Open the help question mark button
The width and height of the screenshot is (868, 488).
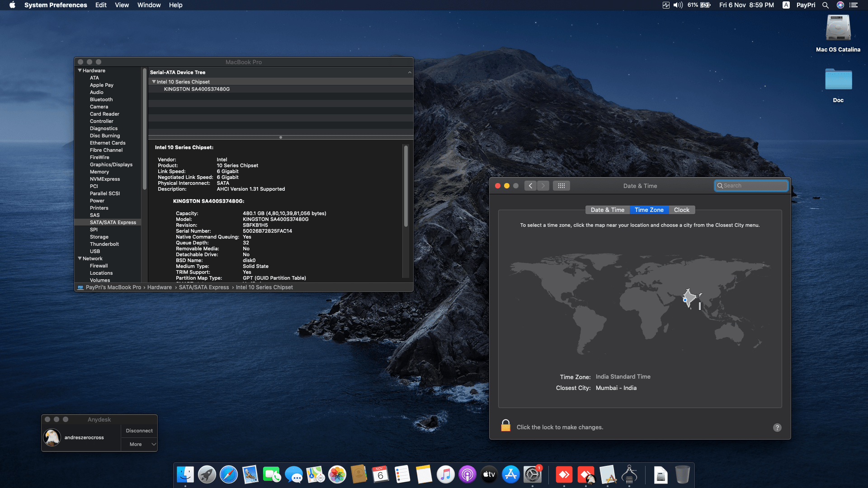[777, 427]
